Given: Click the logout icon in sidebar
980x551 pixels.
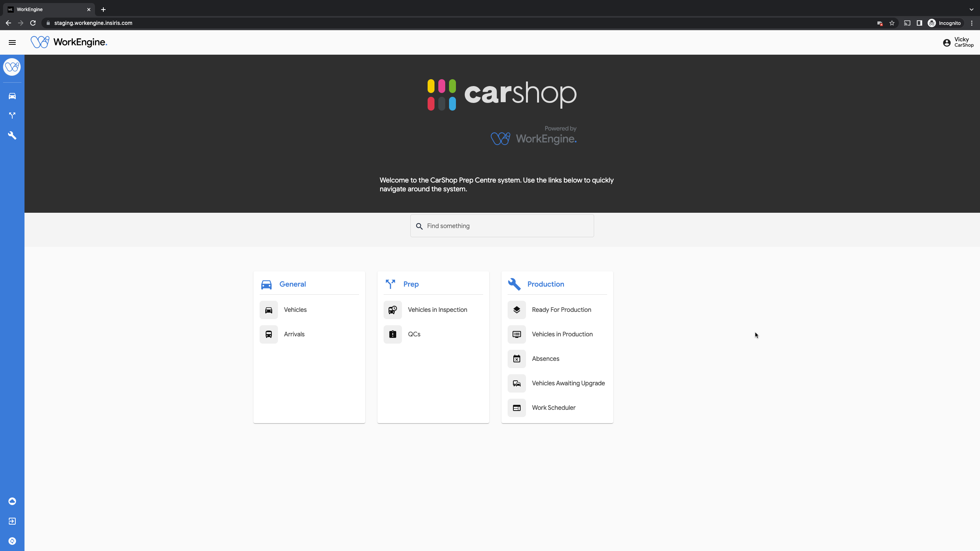Looking at the screenshot, I should (x=12, y=521).
